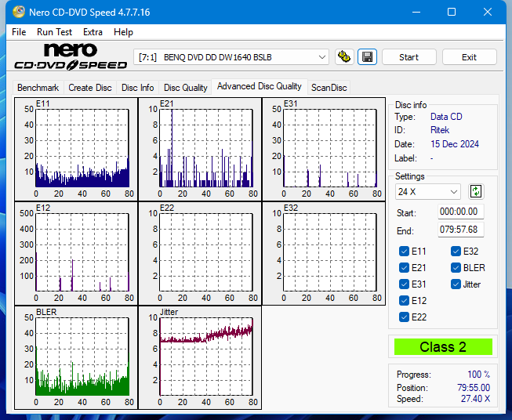
Task: Click the Exit button
Action: (469, 57)
